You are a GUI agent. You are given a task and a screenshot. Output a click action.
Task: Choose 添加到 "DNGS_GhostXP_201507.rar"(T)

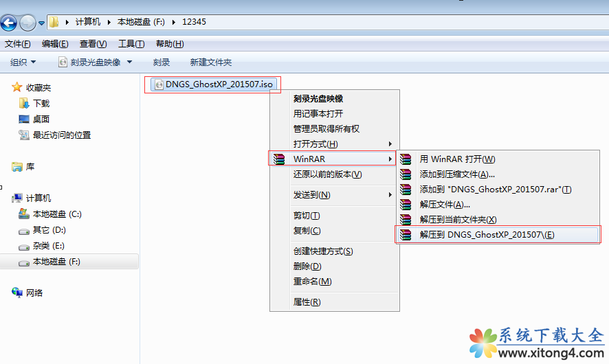(x=496, y=190)
